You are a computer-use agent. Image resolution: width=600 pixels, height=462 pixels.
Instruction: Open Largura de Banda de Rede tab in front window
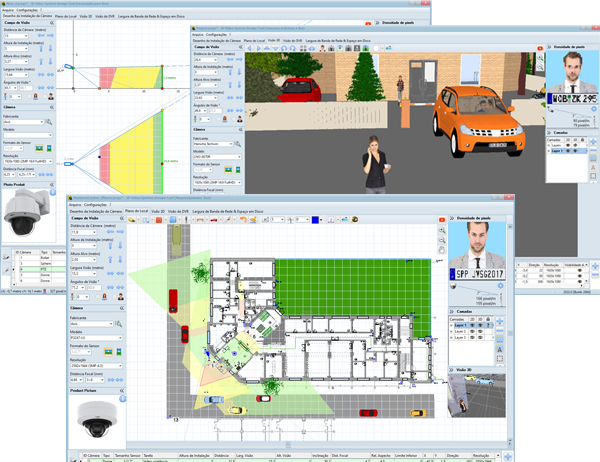point(228,211)
